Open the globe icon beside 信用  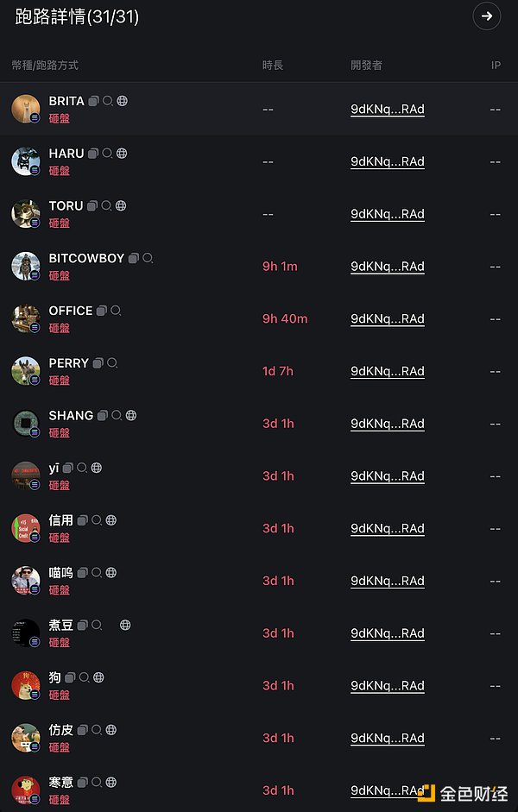click(x=111, y=519)
